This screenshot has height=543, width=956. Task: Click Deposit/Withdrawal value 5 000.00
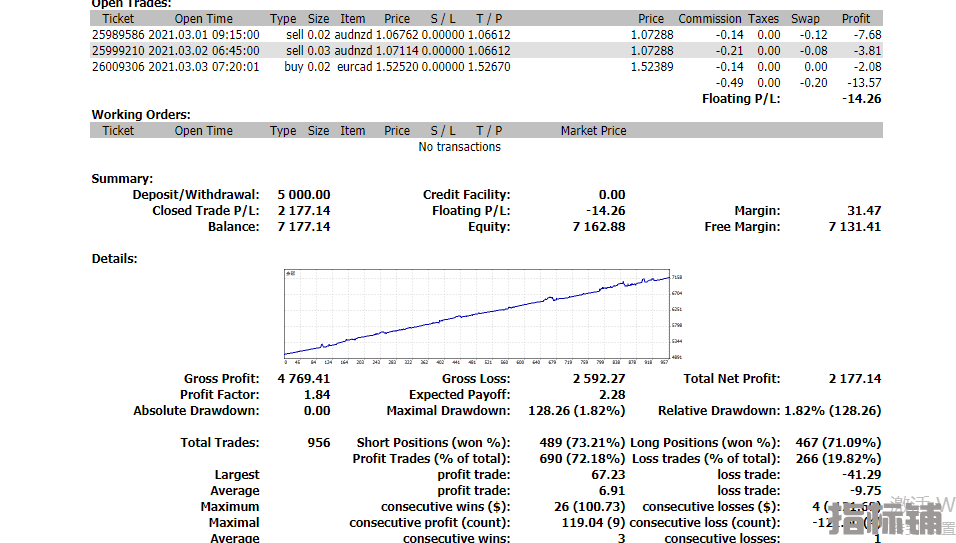click(304, 194)
